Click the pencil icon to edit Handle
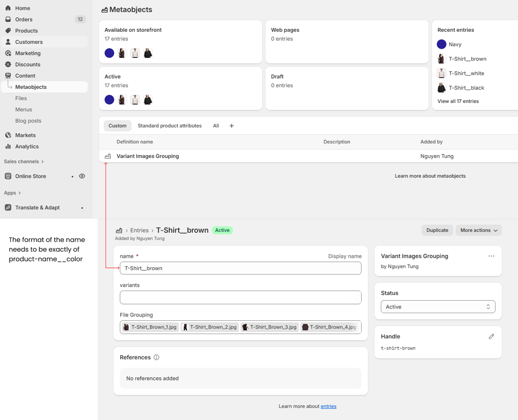This screenshot has height=420, width=518. tap(491, 336)
